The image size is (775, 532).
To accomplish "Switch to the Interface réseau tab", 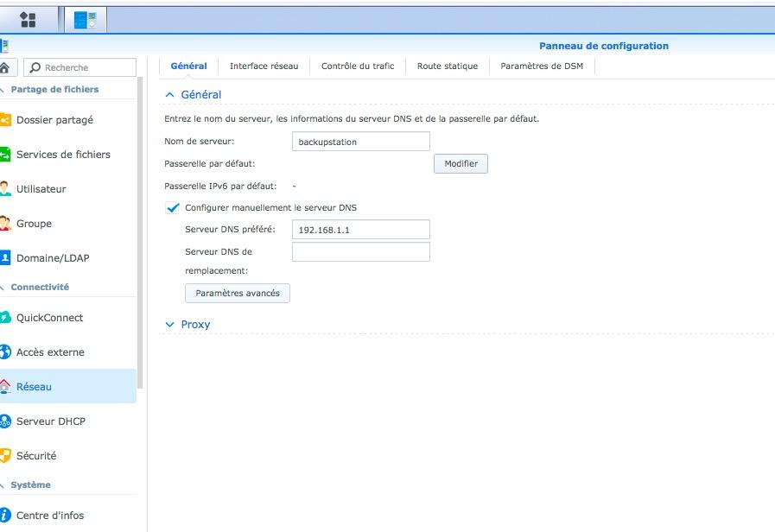I will coord(264,66).
